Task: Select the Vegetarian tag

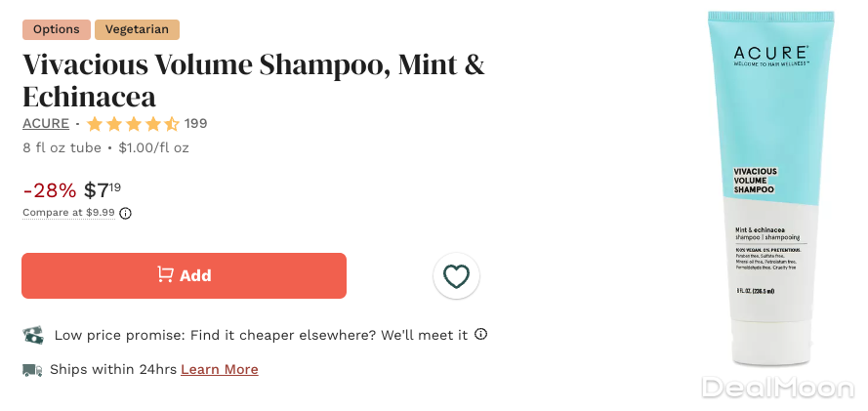Action: 137,29
